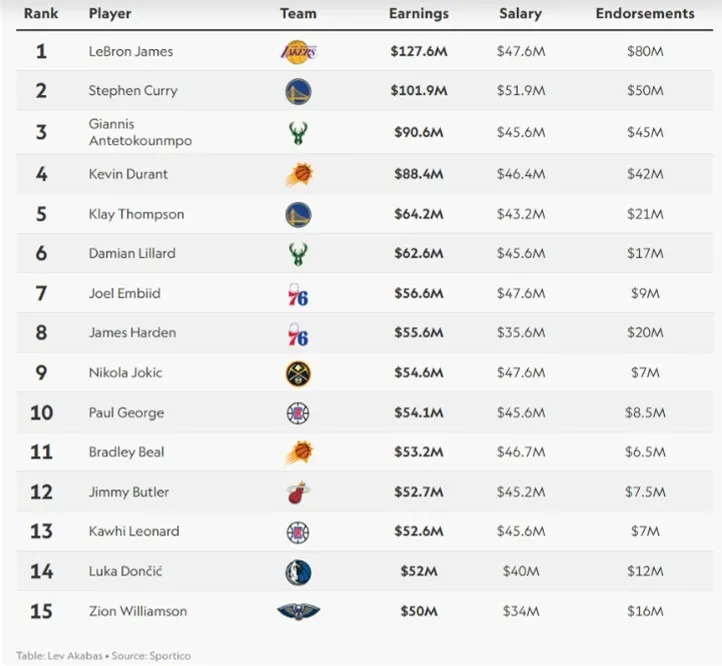
Task: Click the Salary column header
Action: 520,14
